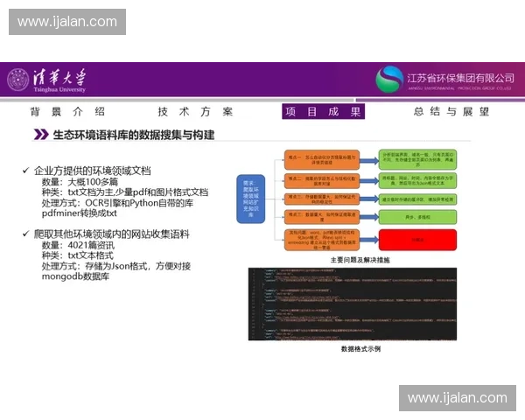525x420 pixels.
Task: Click the orange 难点二 flowchart box
Action: (x=322, y=181)
